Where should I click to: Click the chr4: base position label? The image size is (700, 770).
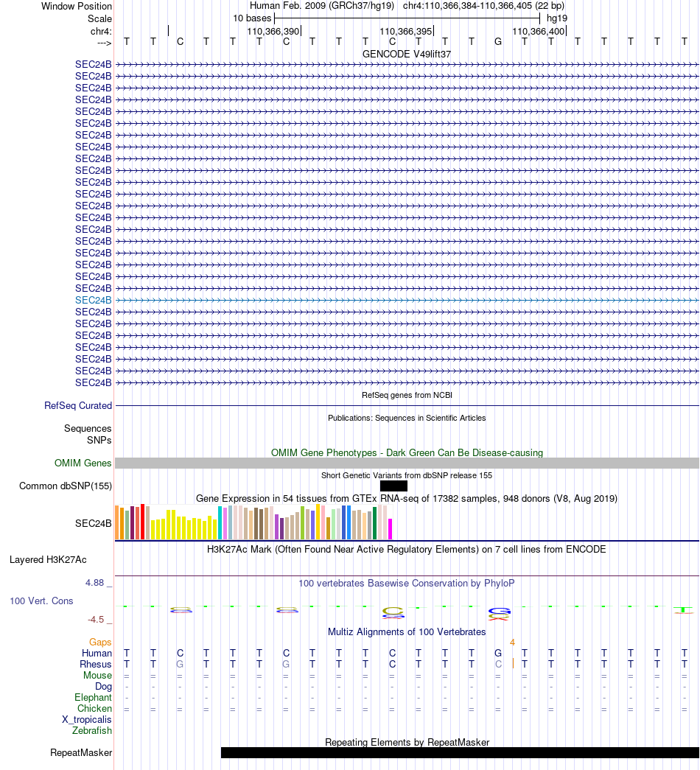[101, 32]
